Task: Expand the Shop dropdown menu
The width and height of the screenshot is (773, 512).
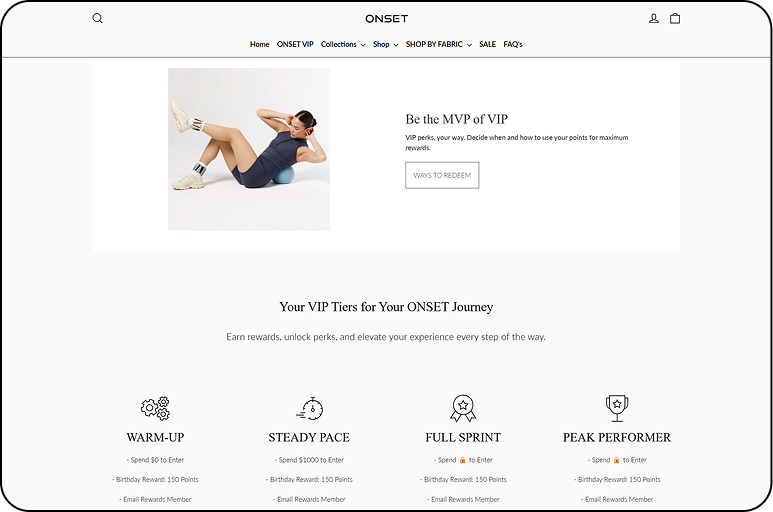Action: pyautogui.click(x=386, y=44)
